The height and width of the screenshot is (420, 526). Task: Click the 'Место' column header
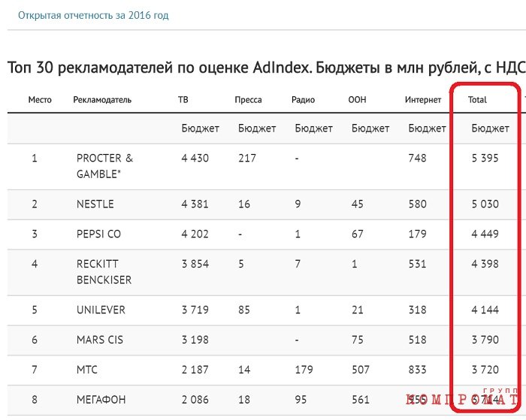point(40,100)
